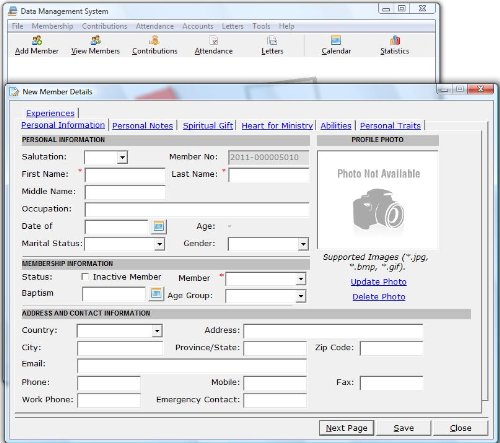
Task: Open the File menu
Action: pos(17,26)
